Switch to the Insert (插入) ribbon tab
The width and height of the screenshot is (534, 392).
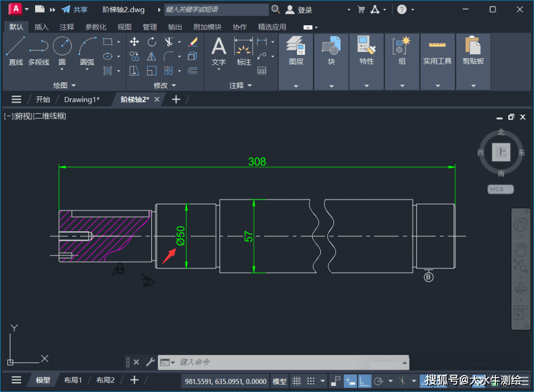[42, 27]
